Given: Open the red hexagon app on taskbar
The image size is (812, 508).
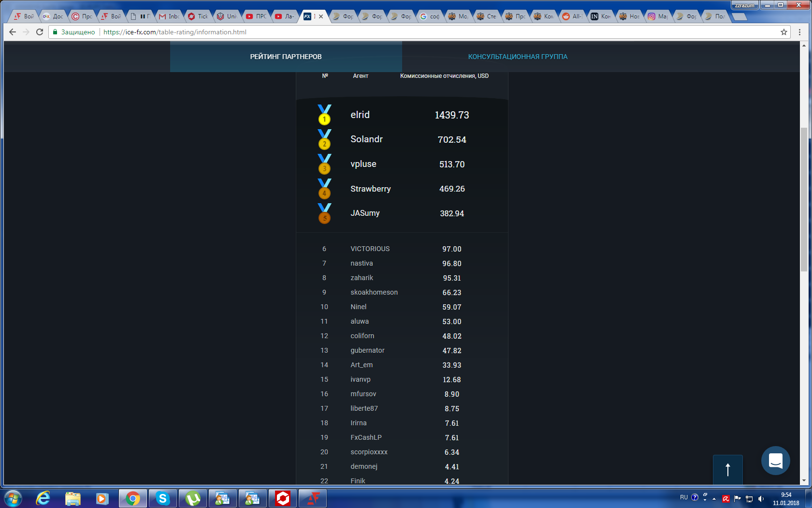Looking at the screenshot, I should click(283, 498).
